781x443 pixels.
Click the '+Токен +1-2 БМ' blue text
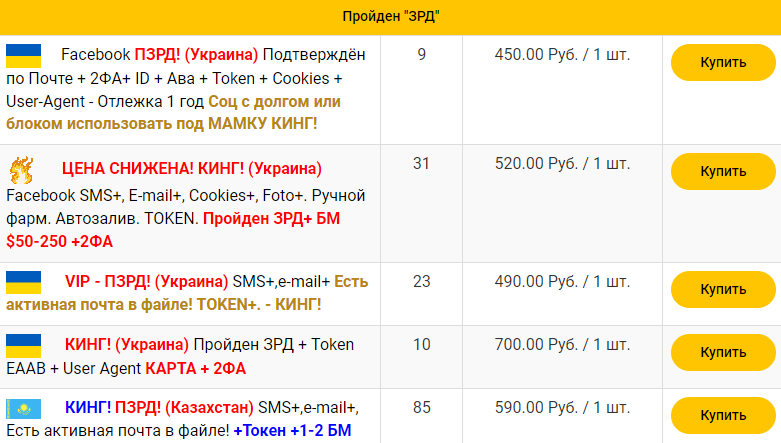coord(292,431)
